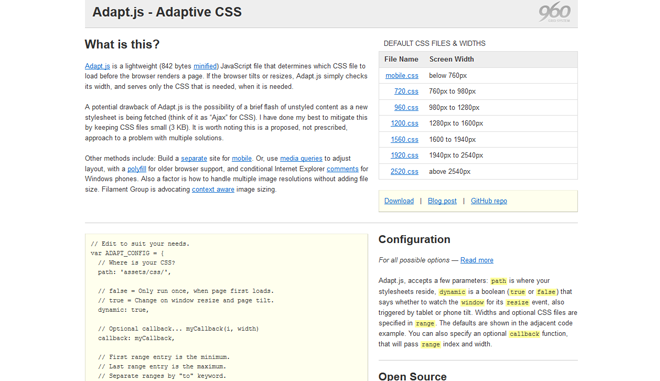
Task: Open 1200.css file link
Action: (x=405, y=123)
